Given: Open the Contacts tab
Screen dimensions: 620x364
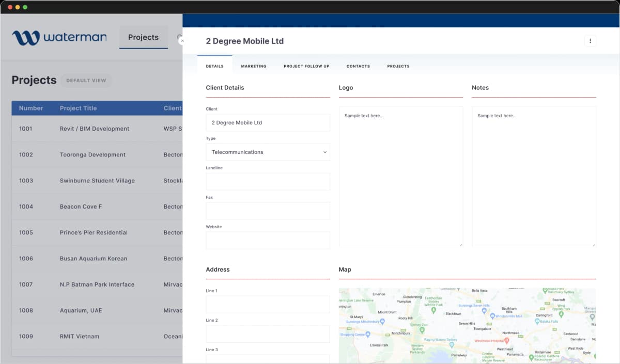Looking at the screenshot, I should [358, 66].
